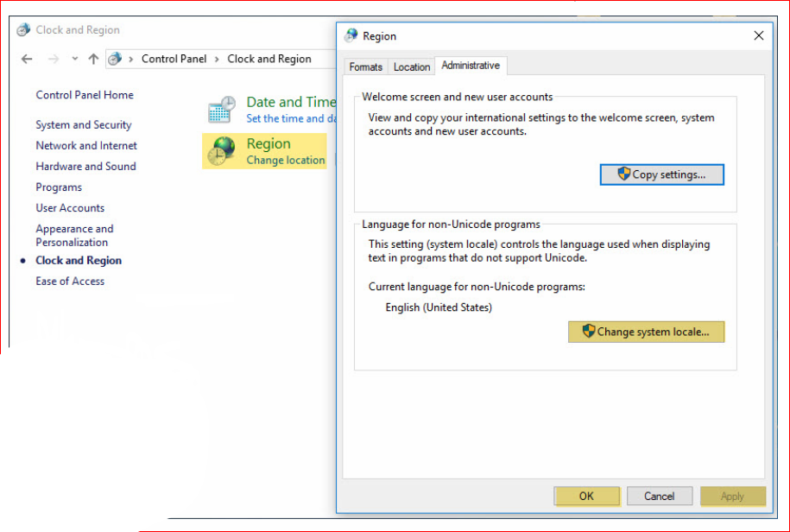The height and width of the screenshot is (532, 790).
Task: Open System and Security category
Action: point(84,125)
